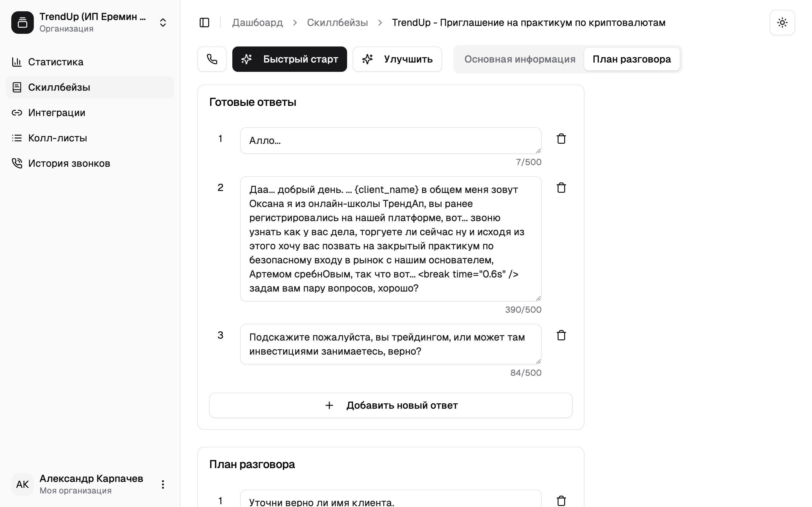812x507 pixels.
Task: Select the План разговора tab
Action: point(632,59)
